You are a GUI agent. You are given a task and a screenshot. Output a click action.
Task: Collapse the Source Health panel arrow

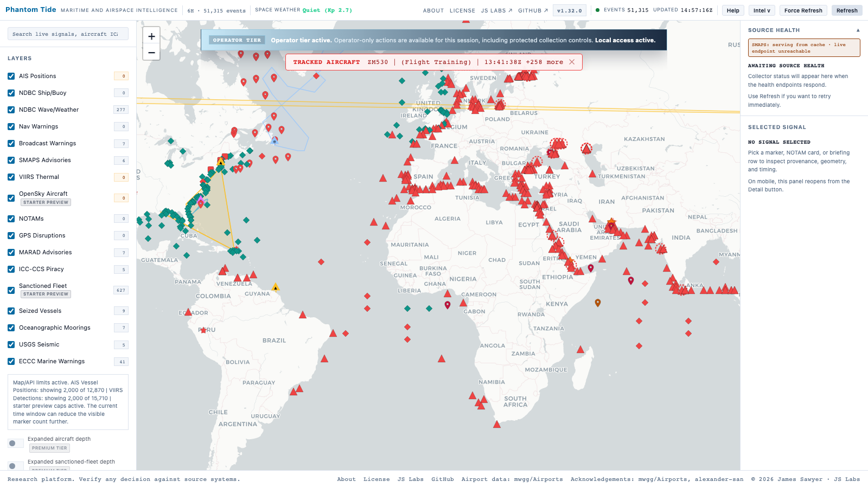pos(858,30)
